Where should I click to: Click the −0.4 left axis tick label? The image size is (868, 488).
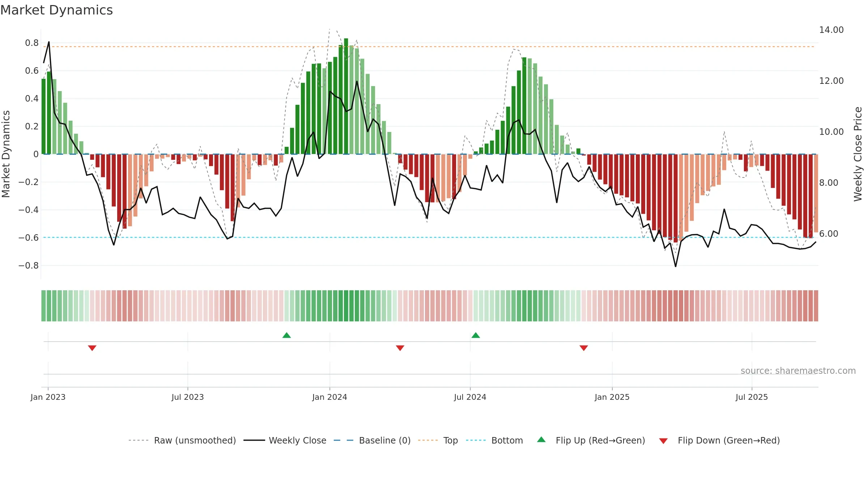(29, 210)
